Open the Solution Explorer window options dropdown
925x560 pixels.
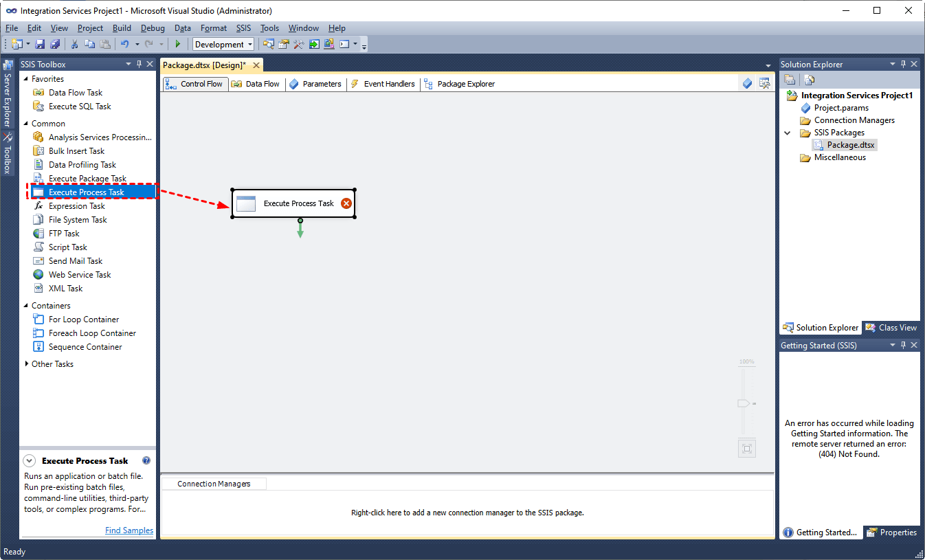tap(892, 64)
